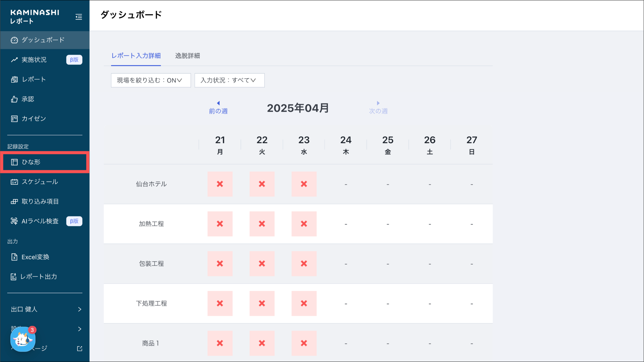This screenshot has width=644, height=362.
Task: Click the レポート clipboard icon
Action: pyautogui.click(x=14, y=80)
